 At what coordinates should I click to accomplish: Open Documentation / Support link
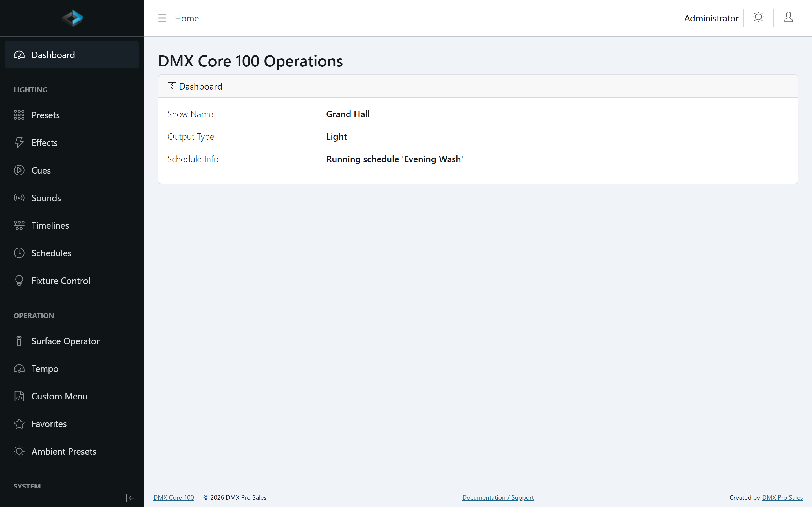click(x=498, y=498)
